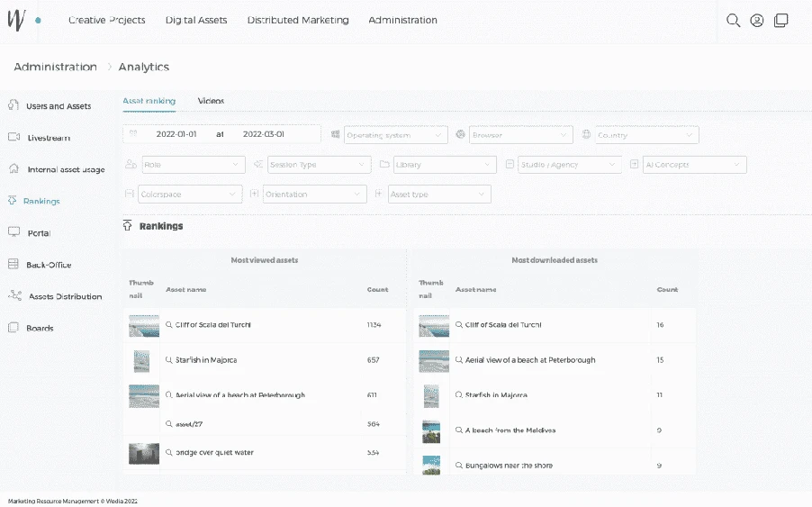812x507 pixels.
Task: Open Aerial view downloaded assets thumbnail
Action: click(434, 361)
